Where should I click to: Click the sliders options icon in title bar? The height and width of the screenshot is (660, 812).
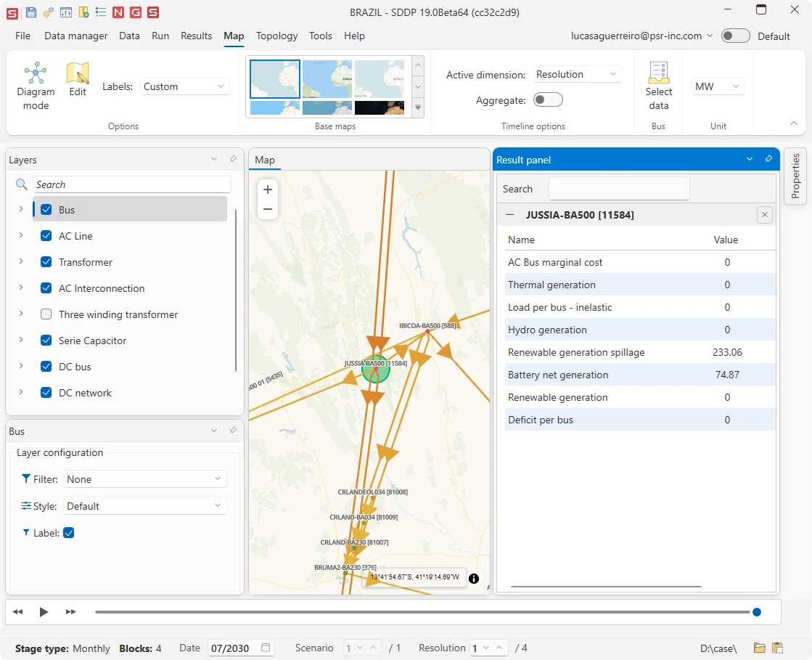[x=66, y=12]
